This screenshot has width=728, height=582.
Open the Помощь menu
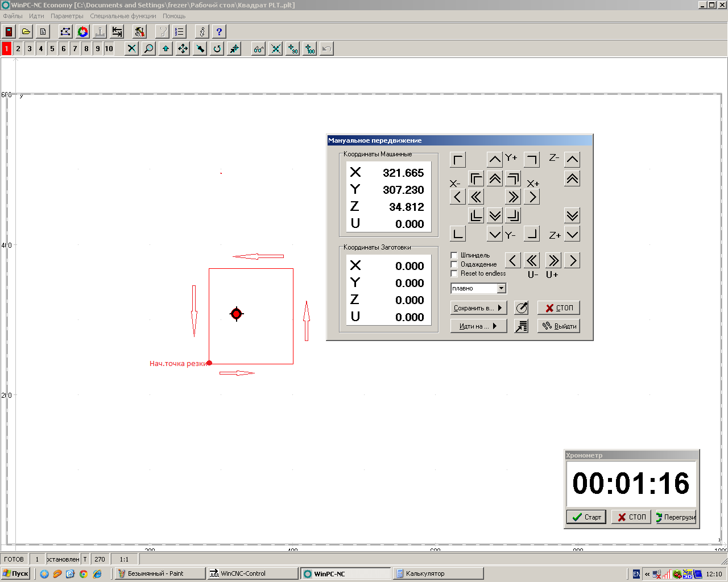pyautogui.click(x=174, y=16)
